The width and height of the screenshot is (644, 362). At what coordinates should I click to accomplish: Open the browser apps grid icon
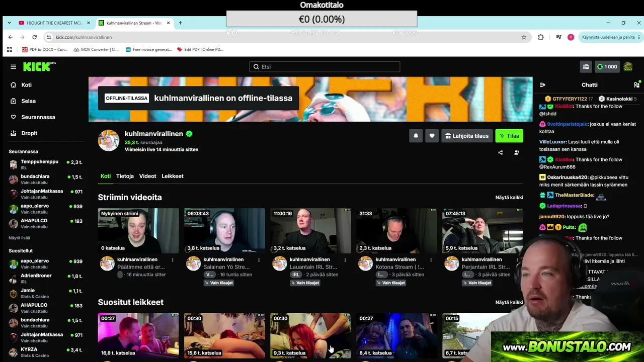coord(9,49)
